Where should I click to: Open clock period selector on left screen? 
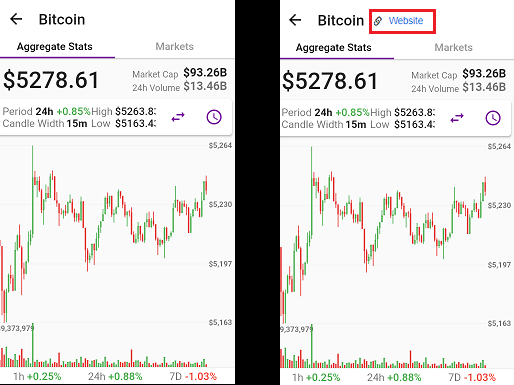(214, 117)
